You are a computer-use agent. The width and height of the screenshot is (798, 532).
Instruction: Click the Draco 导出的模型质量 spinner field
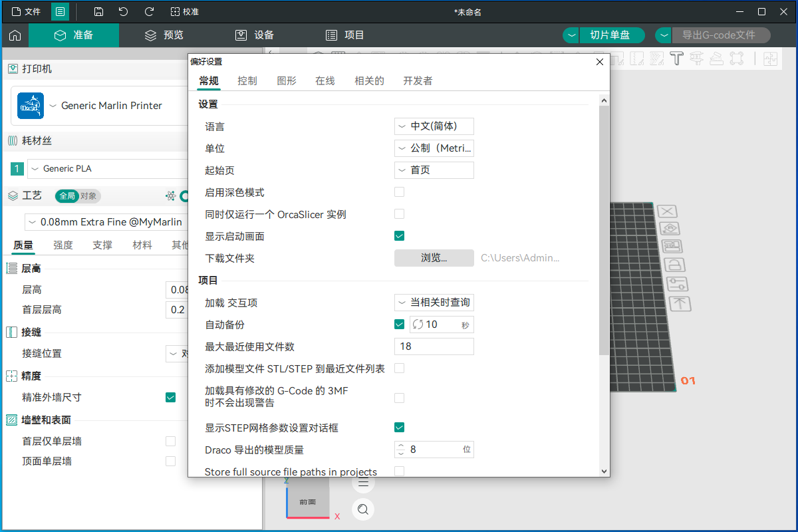coord(434,450)
